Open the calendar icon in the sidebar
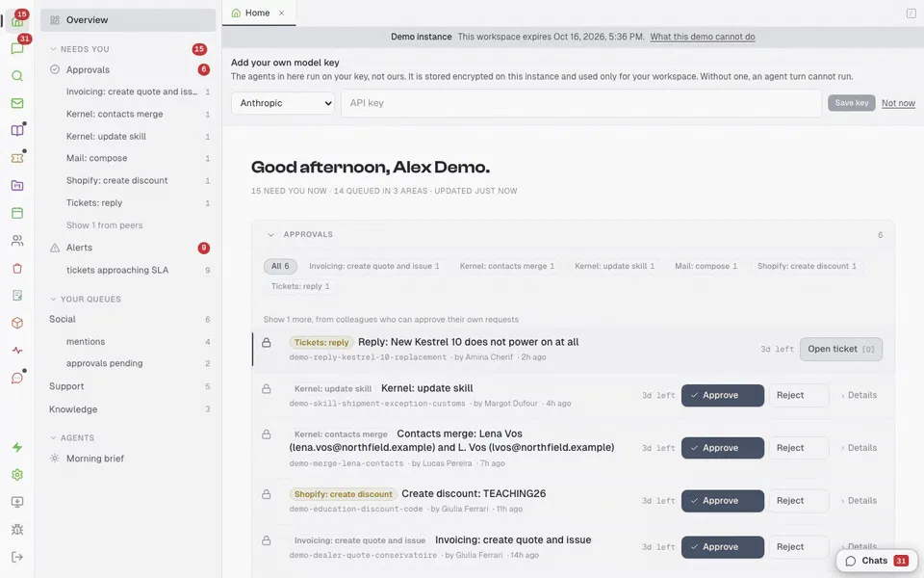Viewport: 924px width, 578px height. point(17,213)
